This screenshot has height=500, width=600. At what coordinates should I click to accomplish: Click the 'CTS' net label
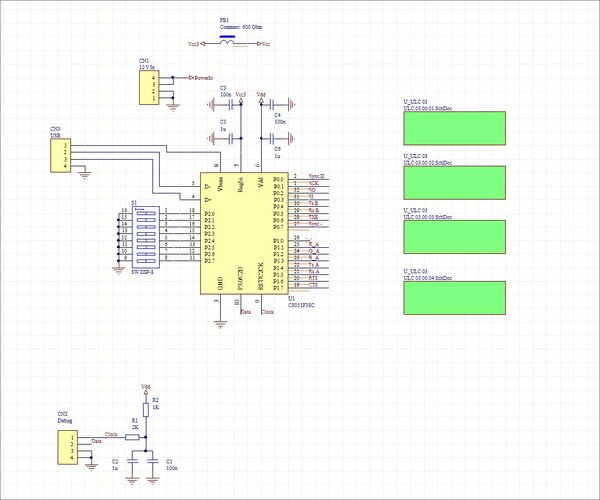click(x=313, y=285)
